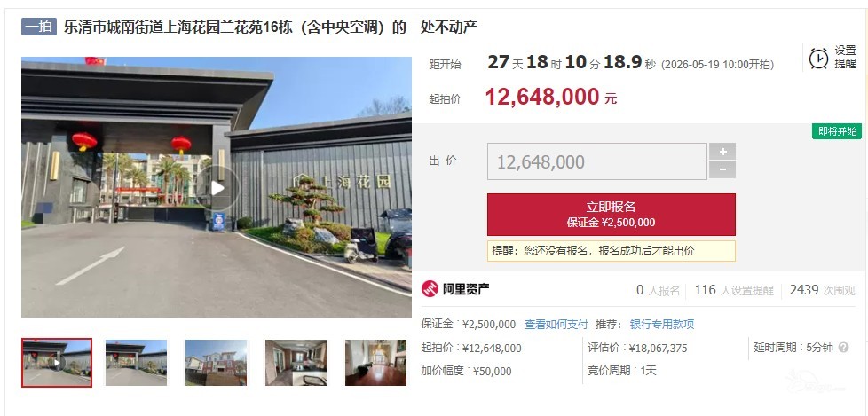The image size is (868, 416).
Task: Select the second gate photo thumbnail
Action: pos(136,363)
